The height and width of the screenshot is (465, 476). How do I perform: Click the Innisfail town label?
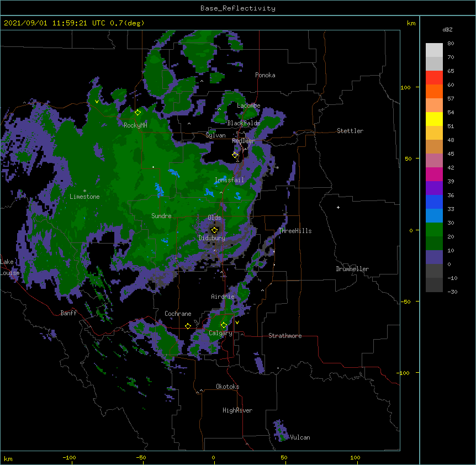click(230, 180)
